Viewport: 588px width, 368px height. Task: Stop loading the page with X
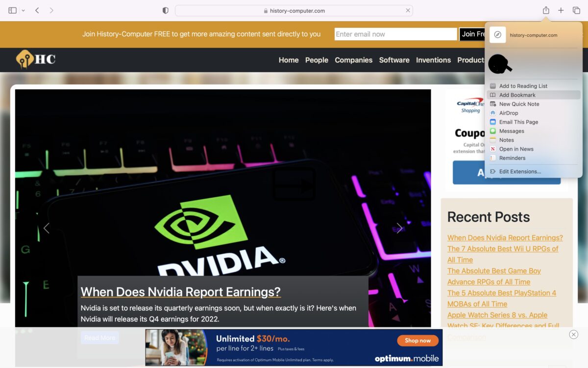(x=408, y=10)
